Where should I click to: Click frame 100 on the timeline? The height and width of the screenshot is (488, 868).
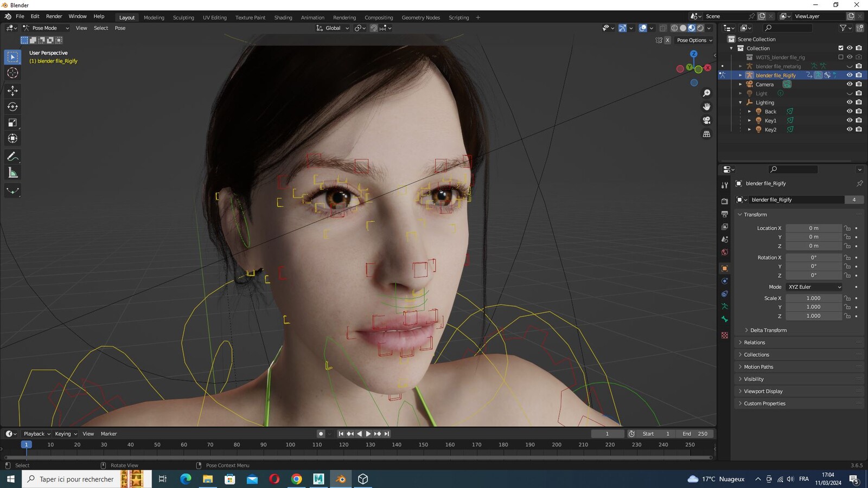coord(290,445)
